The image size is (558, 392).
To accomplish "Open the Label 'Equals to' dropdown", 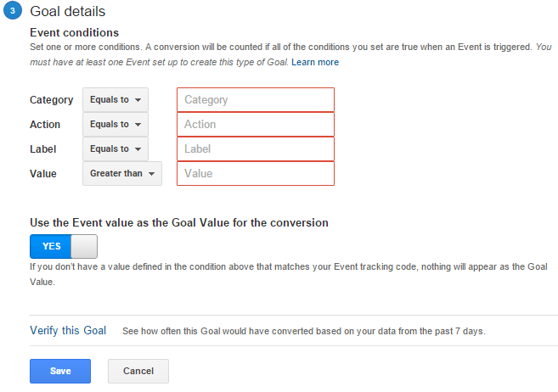I will pos(116,149).
